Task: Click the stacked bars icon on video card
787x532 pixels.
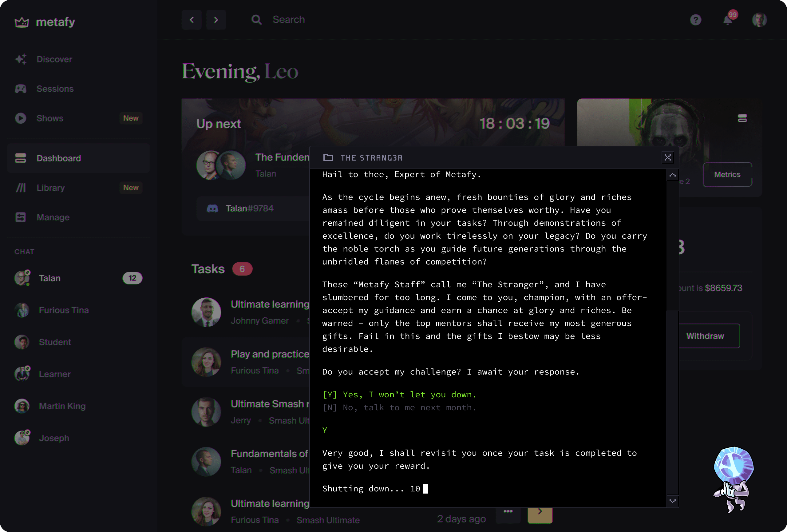Action: click(742, 118)
